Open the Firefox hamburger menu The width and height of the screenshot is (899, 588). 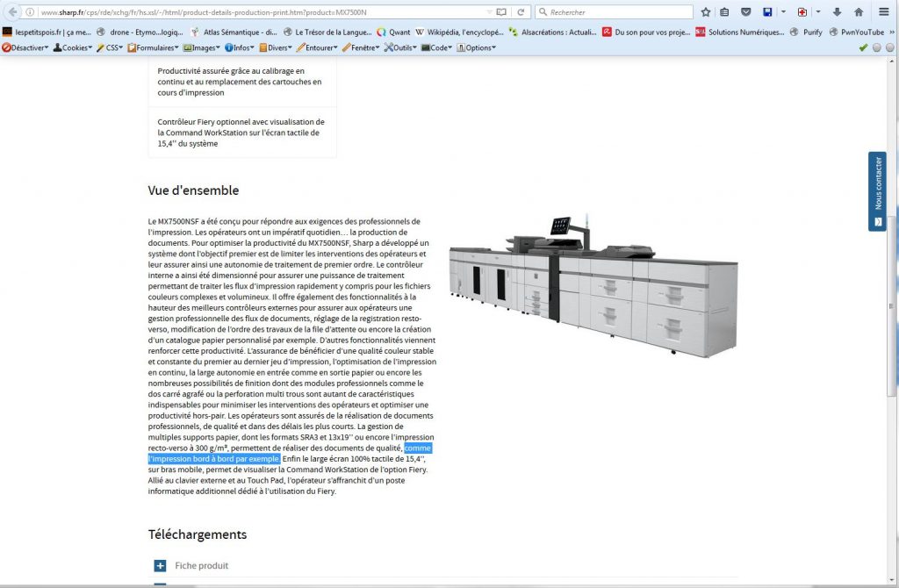883,12
